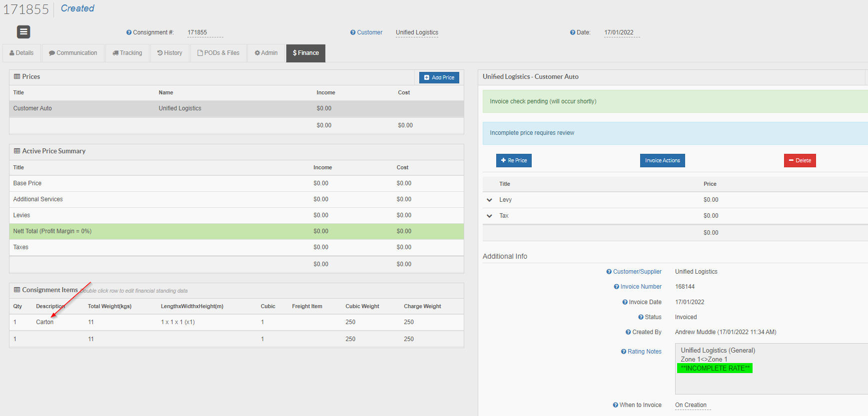Edit the Customer value Unified Logistics
868x416 pixels.
417,32
